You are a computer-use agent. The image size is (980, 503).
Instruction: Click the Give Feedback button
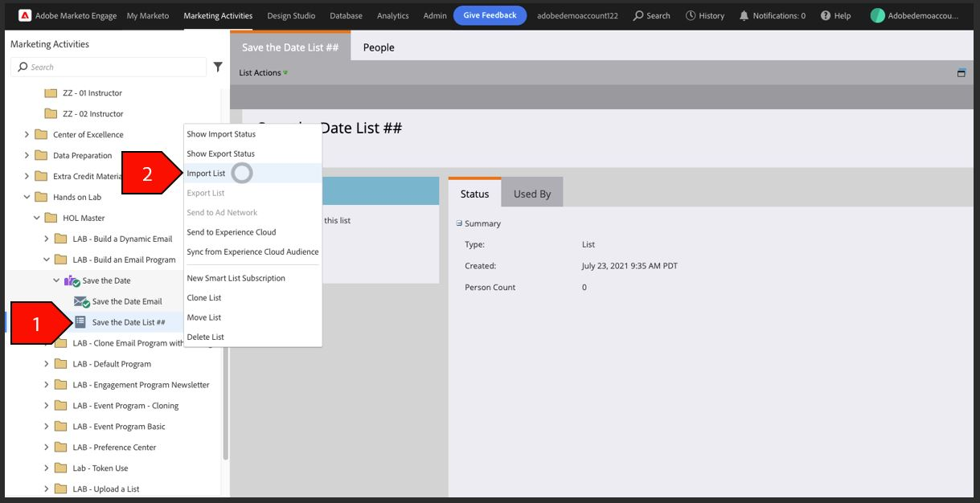tap(490, 15)
